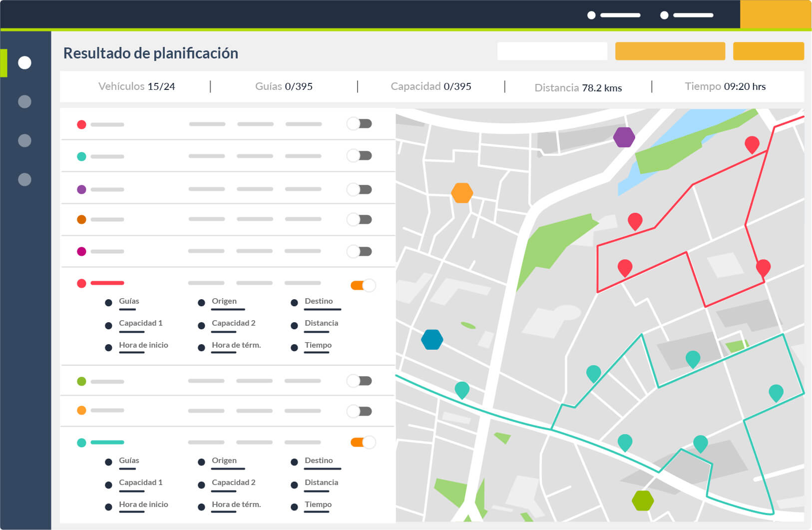Viewport: 812px width, 530px height.
Task: Enable the toggle on the first collapsed red route
Action: click(x=360, y=123)
